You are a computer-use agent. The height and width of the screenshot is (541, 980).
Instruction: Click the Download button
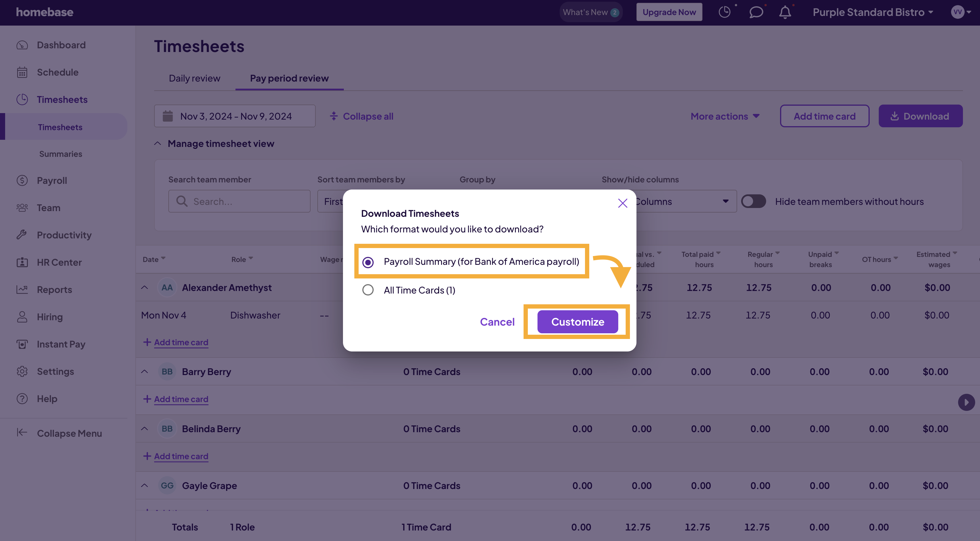point(920,116)
